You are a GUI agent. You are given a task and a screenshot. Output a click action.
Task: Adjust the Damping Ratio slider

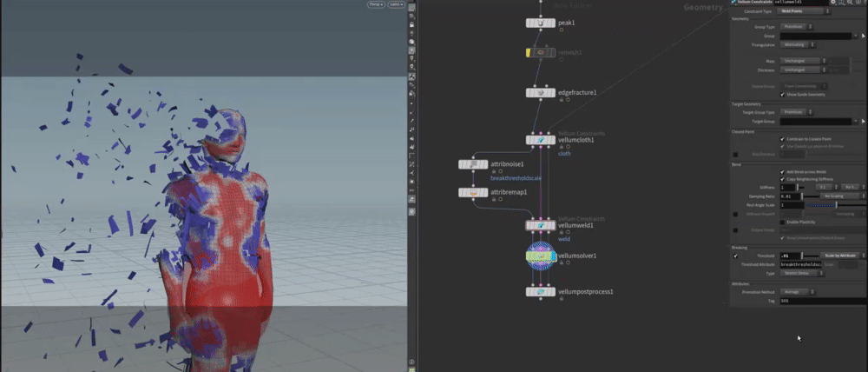pyautogui.click(x=809, y=196)
